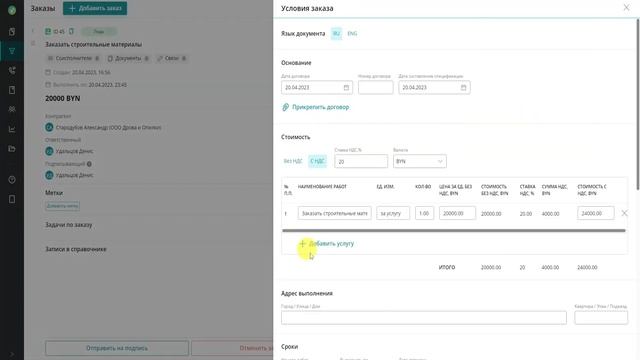Open the documents section in the sidebar
Screen dimensions: 640x360
click(12, 32)
